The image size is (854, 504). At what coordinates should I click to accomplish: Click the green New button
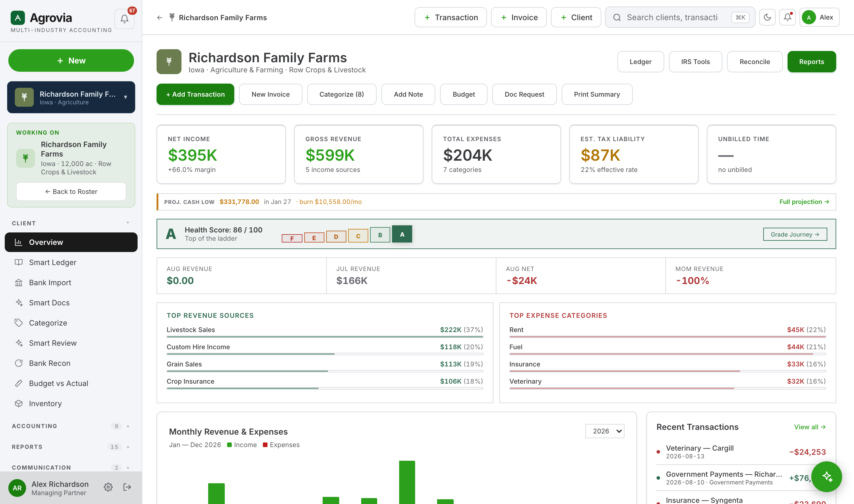point(71,60)
